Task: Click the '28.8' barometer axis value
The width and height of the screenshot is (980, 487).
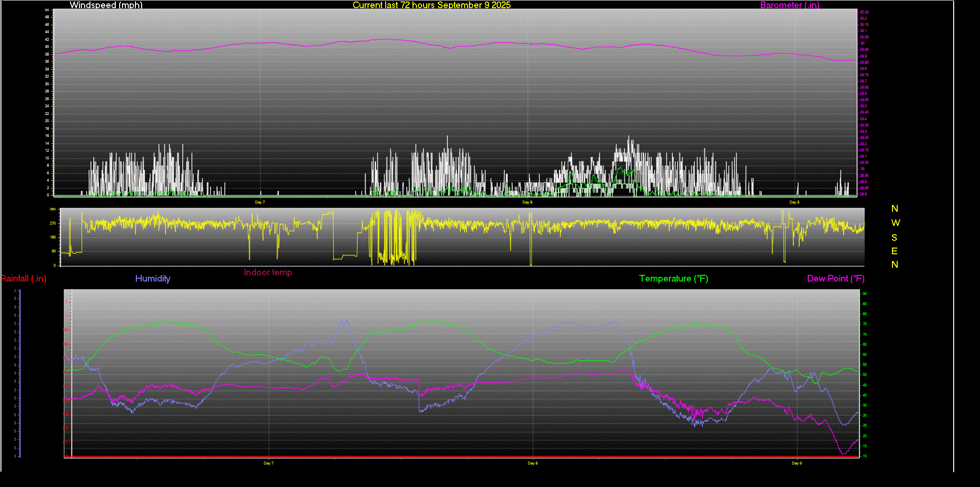Action: [x=863, y=194]
